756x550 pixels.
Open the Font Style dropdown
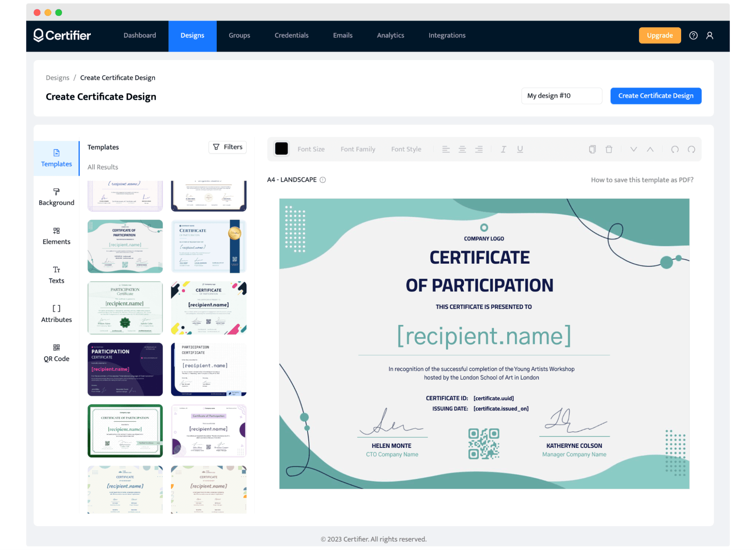tap(406, 149)
